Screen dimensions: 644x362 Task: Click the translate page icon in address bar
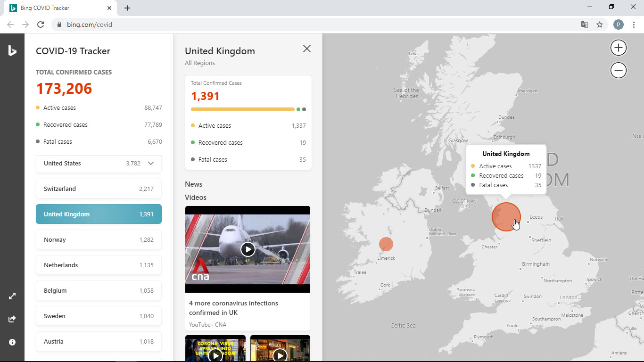[x=585, y=25]
